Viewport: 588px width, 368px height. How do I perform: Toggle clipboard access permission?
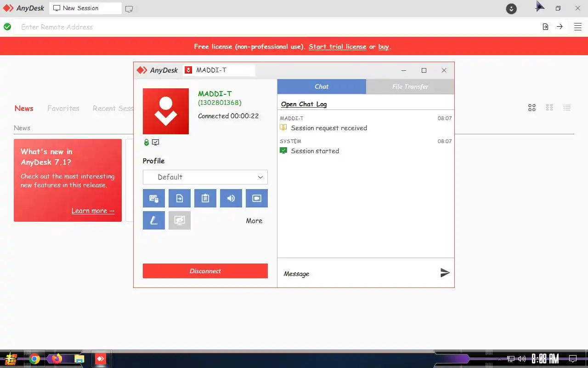pos(205,198)
